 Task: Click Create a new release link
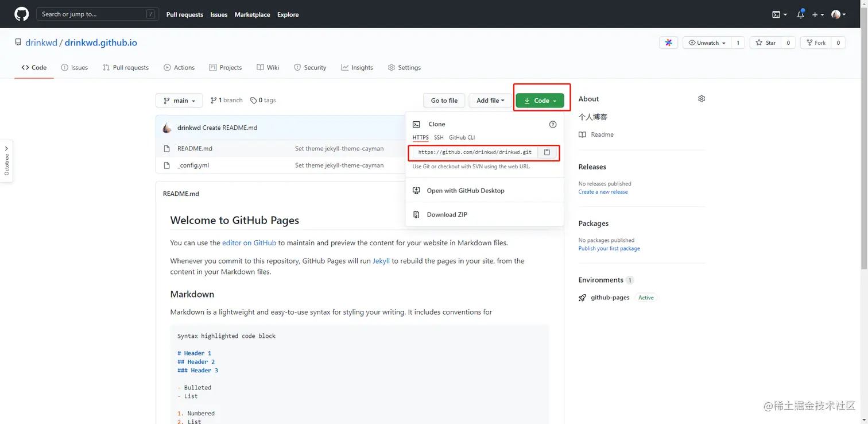tap(603, 192)
